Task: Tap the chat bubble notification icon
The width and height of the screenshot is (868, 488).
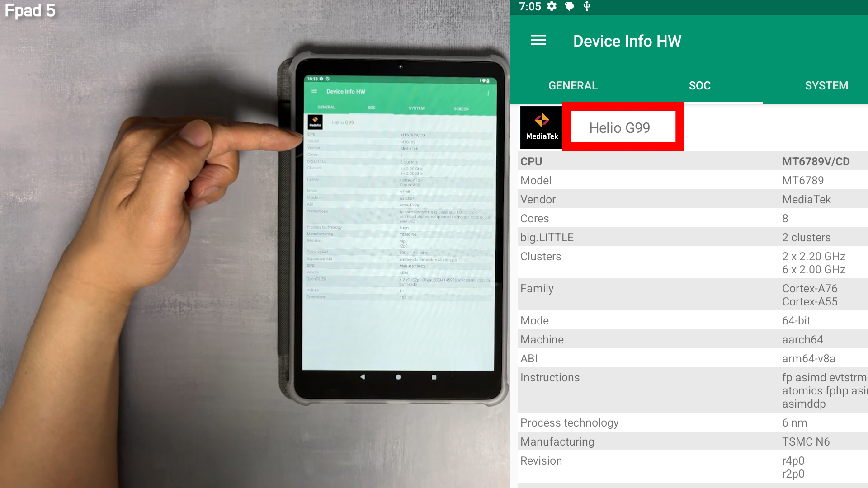Action: coord(569,6)
